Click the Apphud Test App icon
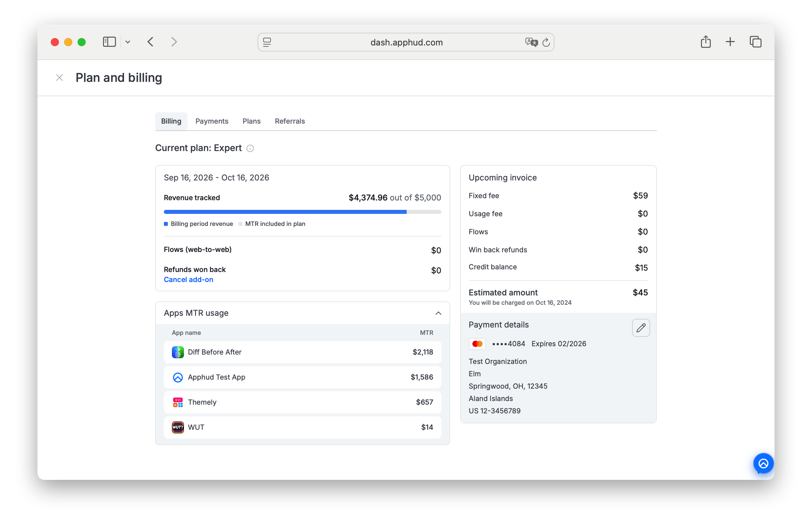Screen dimensions: 812x530 tap(177, 377)
